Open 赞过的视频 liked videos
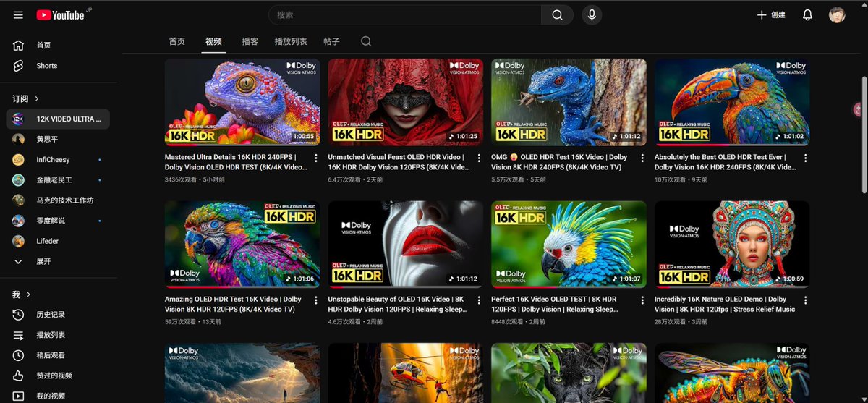The image size is (868, 403). pyautogui.click(x=58, y=376)
